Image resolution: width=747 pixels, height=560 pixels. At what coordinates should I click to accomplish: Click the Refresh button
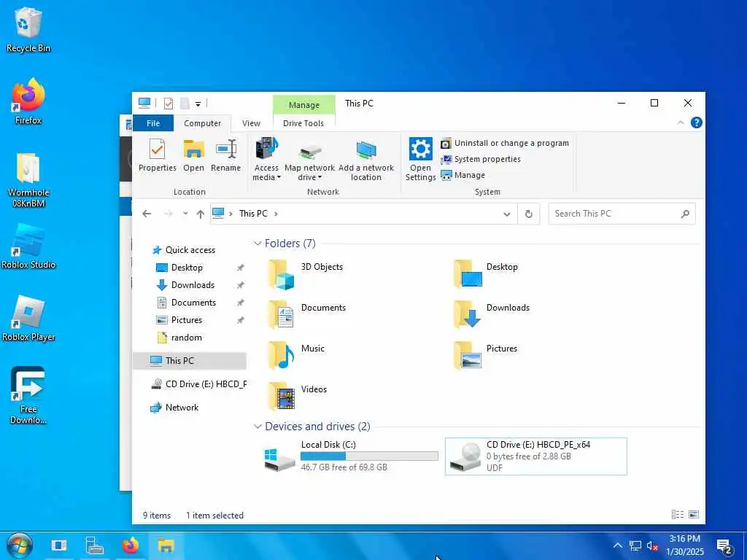point(528,214)
